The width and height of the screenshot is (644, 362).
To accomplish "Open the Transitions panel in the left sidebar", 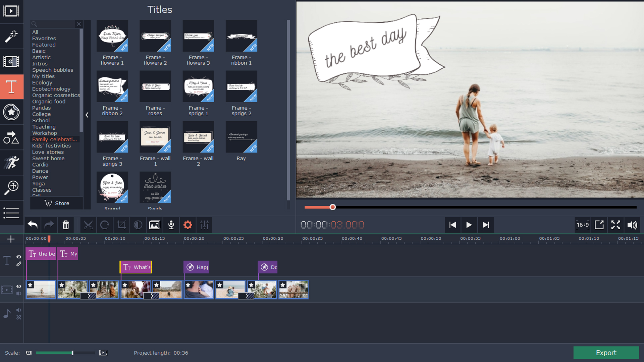I will [12, 62].
